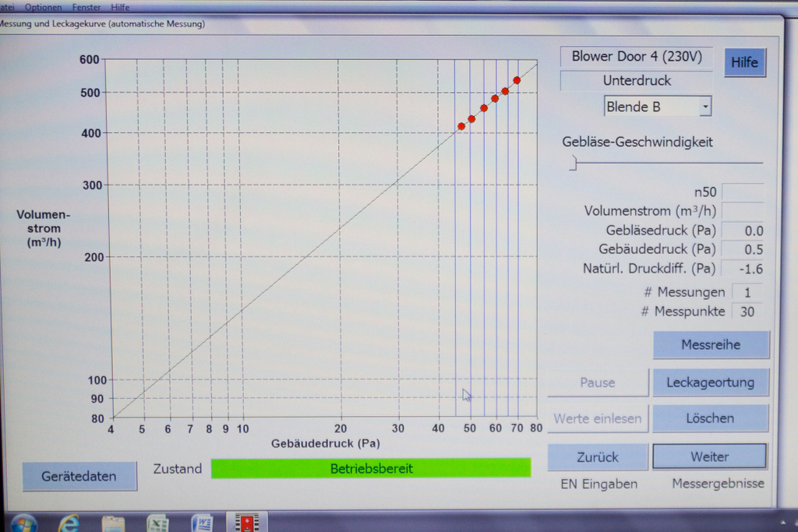Click the greyed-out Pause button
The width and height of the screenshot is (798, 532).
598,382
